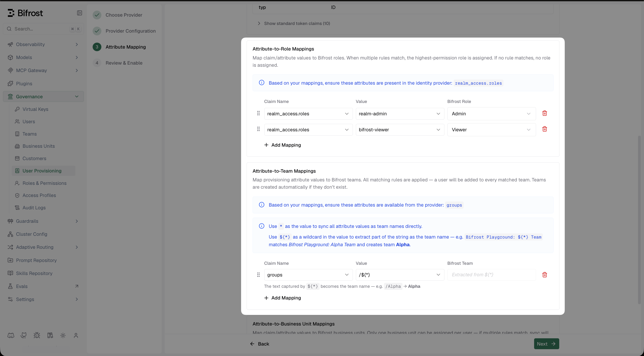The height and width of the screenshot is (356, 644).
Task: Click the Bifrost Team extracted field
Action: tap(492, 275)
